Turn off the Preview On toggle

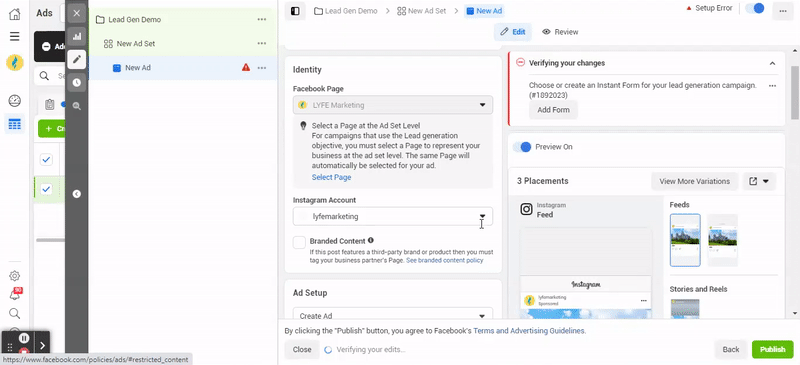point(522,147)
